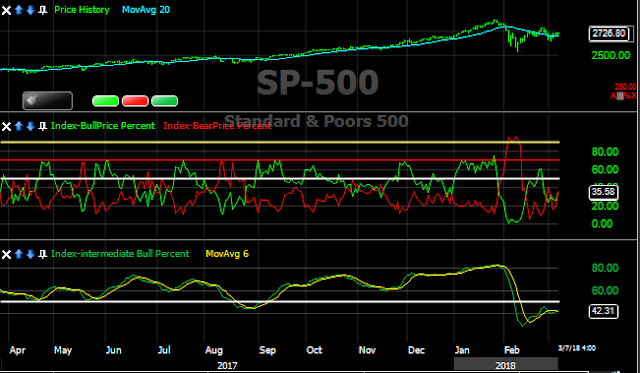640x373 pixels.
Task: Click the Oct label on time axis
Action: click(x=314, y=350)
